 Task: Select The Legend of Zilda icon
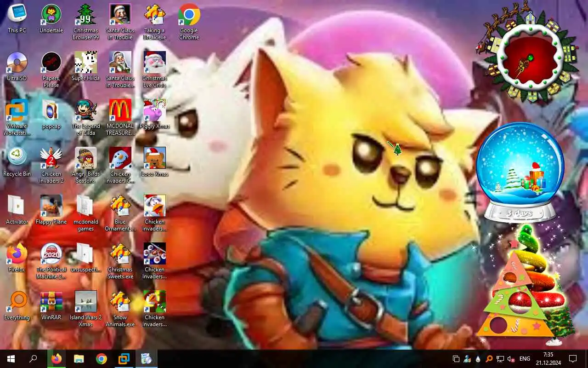tap(86, 118)
